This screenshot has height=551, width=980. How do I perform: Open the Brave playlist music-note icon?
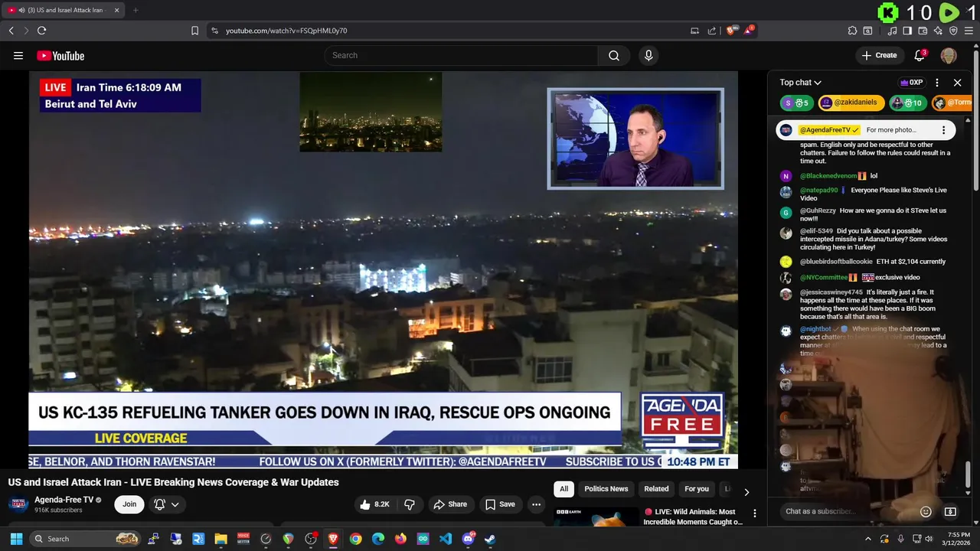(892, 31)
